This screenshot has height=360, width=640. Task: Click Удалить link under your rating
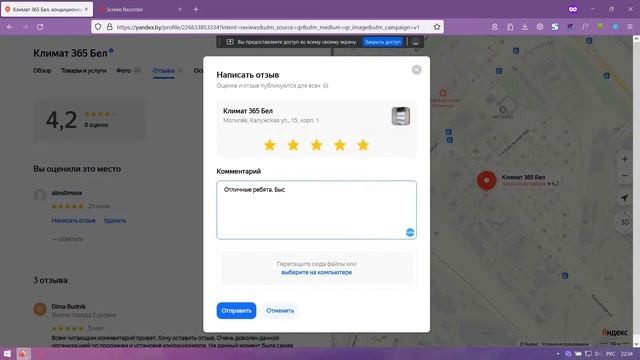pyautogui.click(x=115, y=220)
